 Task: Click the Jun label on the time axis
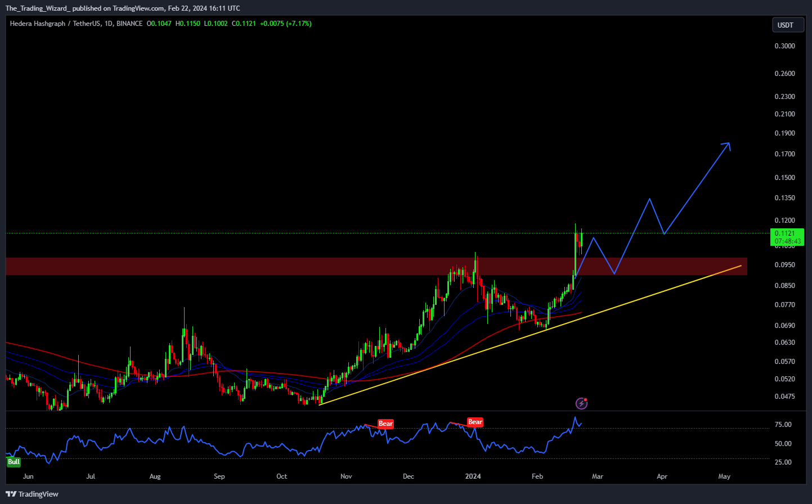[28, 476]
